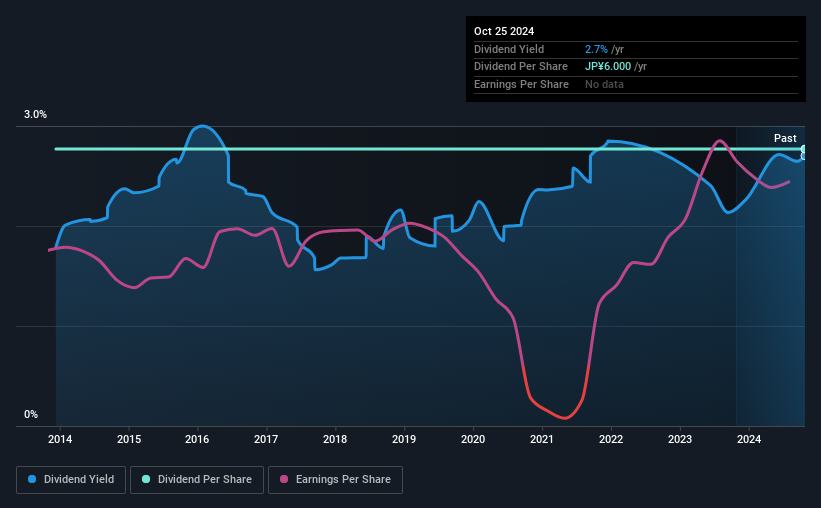Viewport: 821px width, 508px height.
Task: Click the 2022 x-axis label
Action: click(611, 439)
